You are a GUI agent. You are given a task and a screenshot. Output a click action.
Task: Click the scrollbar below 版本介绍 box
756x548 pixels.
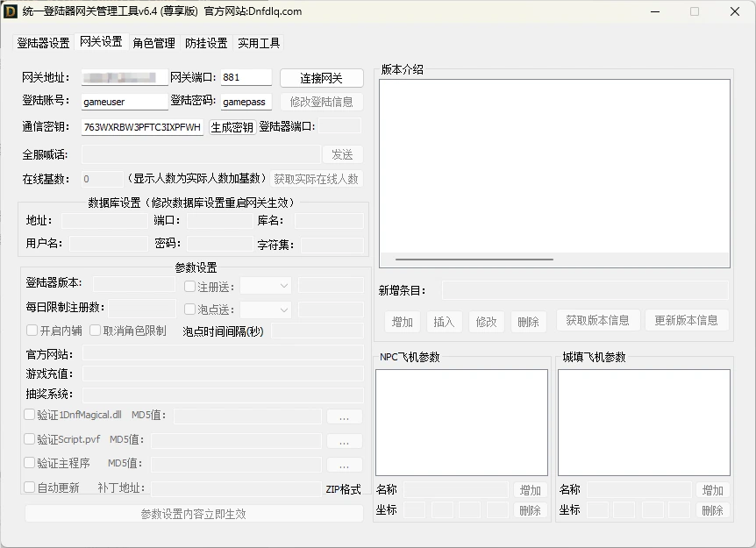point(474,258)
